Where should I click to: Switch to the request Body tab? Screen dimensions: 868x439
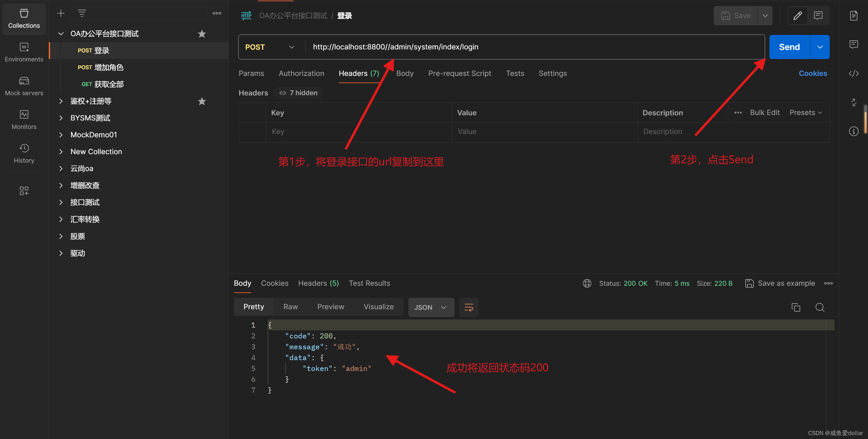405,73
